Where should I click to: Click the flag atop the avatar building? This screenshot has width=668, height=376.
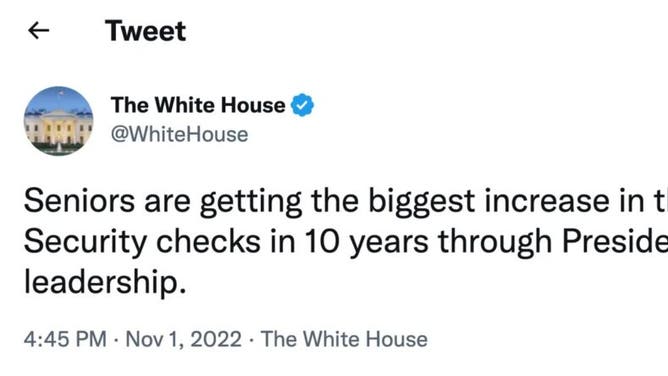click(61, 92)
